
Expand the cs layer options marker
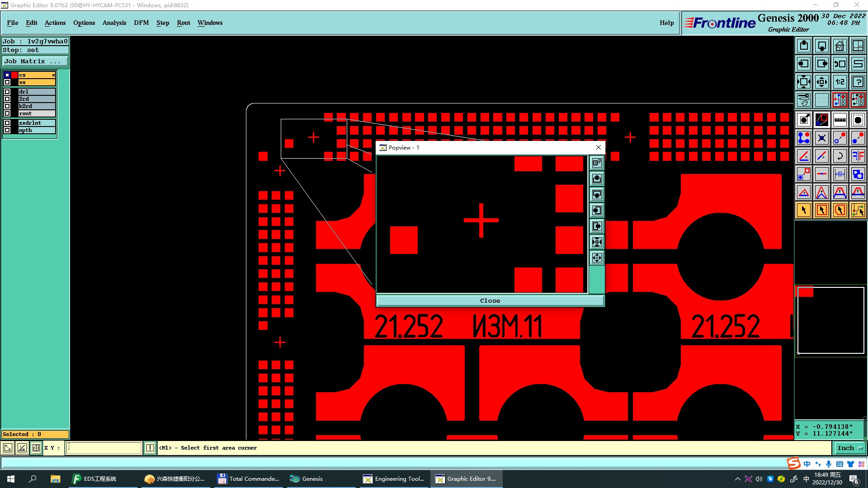point(53,75)
